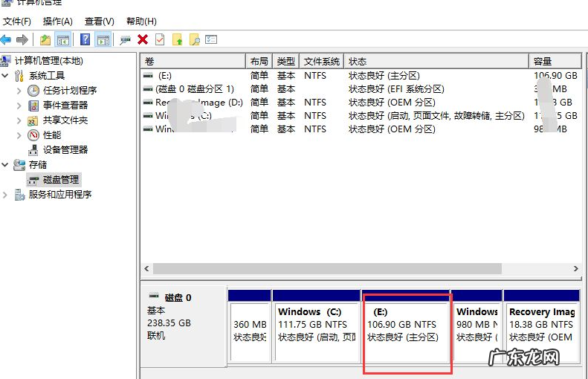Click the red X delete icon

click(x=143, y=39)
